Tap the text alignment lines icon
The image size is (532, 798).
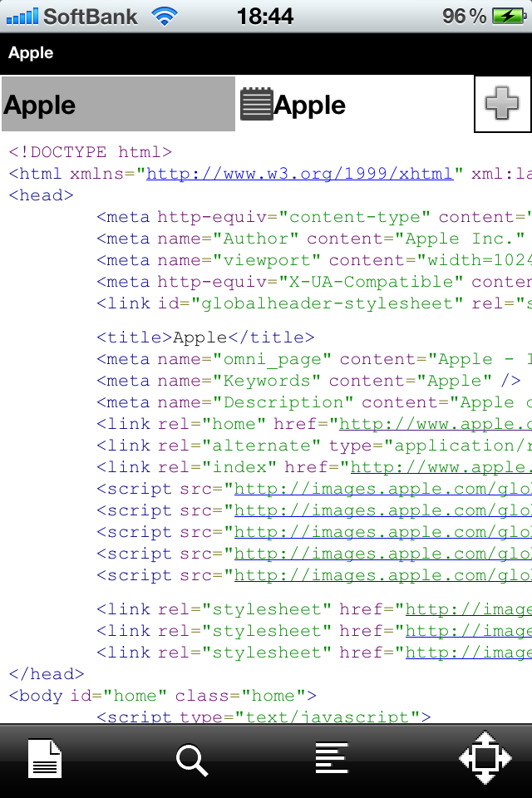tap(332, 758)
